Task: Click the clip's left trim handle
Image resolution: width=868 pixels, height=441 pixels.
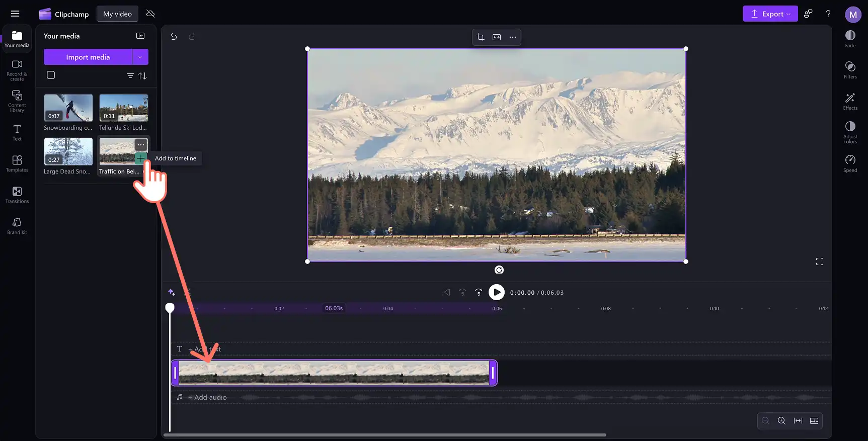Action: (x=175, y=373)
